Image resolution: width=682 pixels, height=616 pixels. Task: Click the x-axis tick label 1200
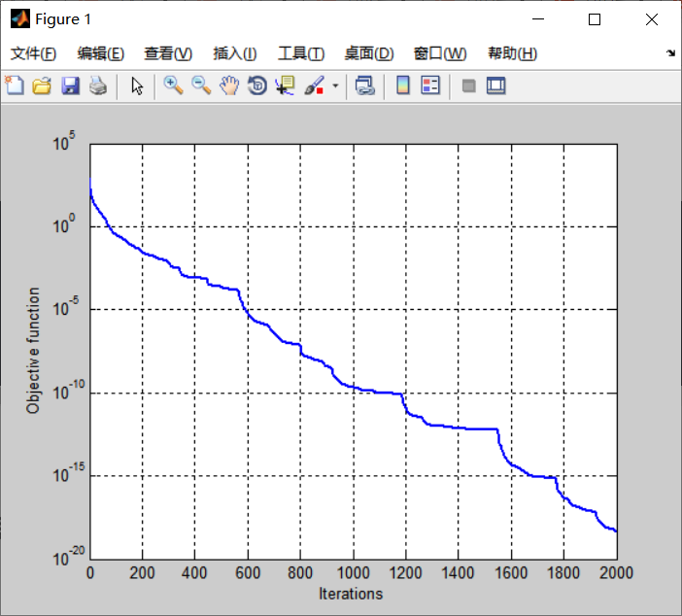pos(406,572)
